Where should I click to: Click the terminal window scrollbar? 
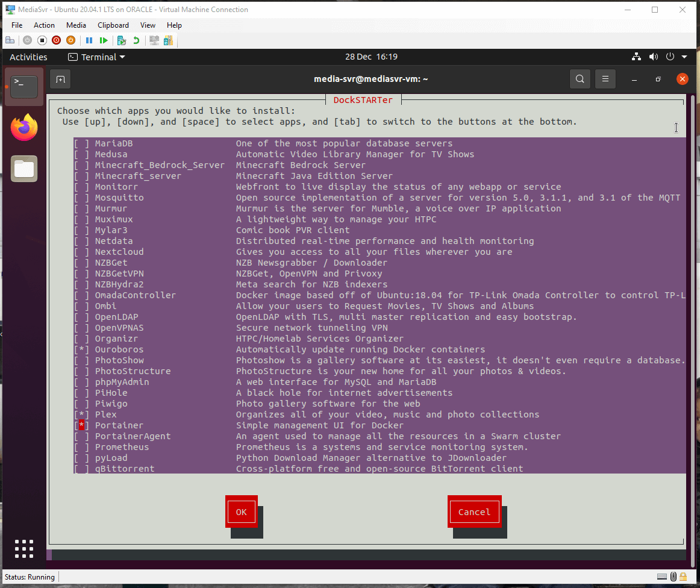(692, 330)
